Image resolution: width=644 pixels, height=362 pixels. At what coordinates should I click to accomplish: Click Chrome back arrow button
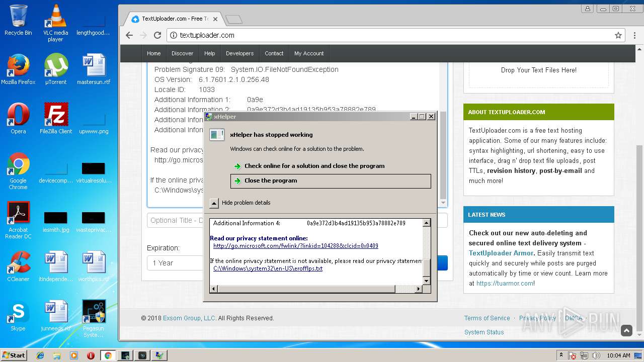[x=129, y=35]
